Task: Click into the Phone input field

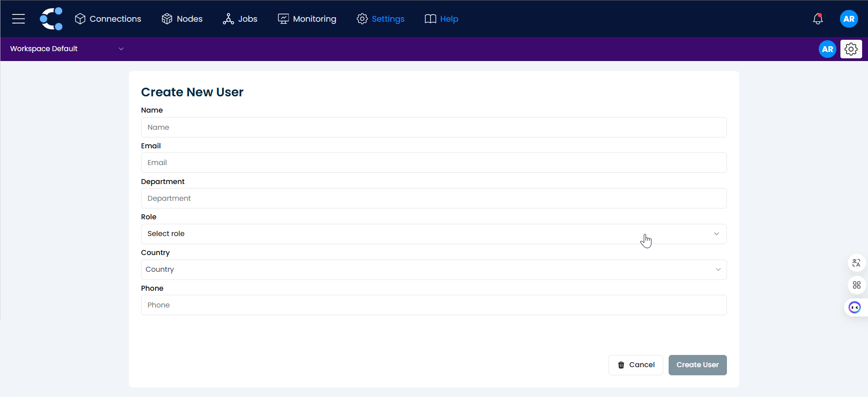Action: 433,305
